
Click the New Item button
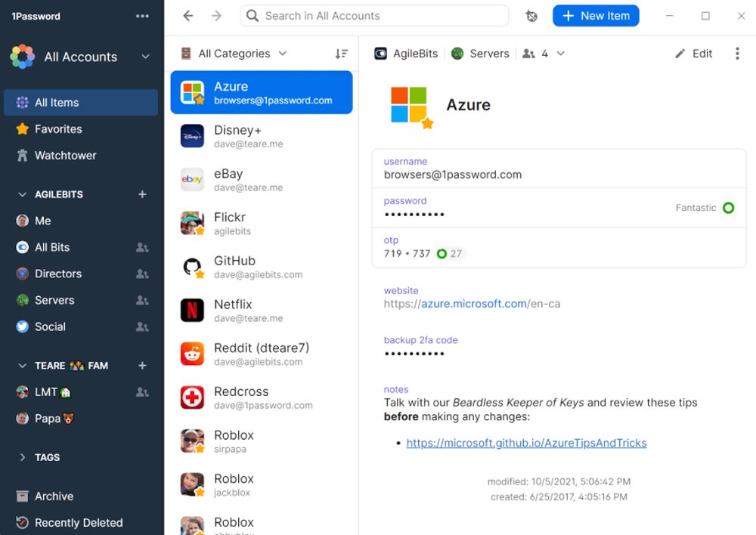click(596, 16)
